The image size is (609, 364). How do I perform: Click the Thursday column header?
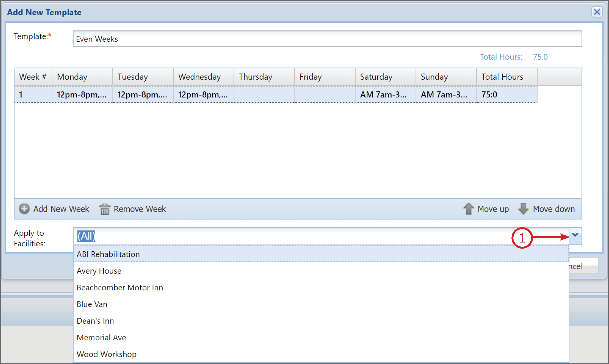click(264, 77)
